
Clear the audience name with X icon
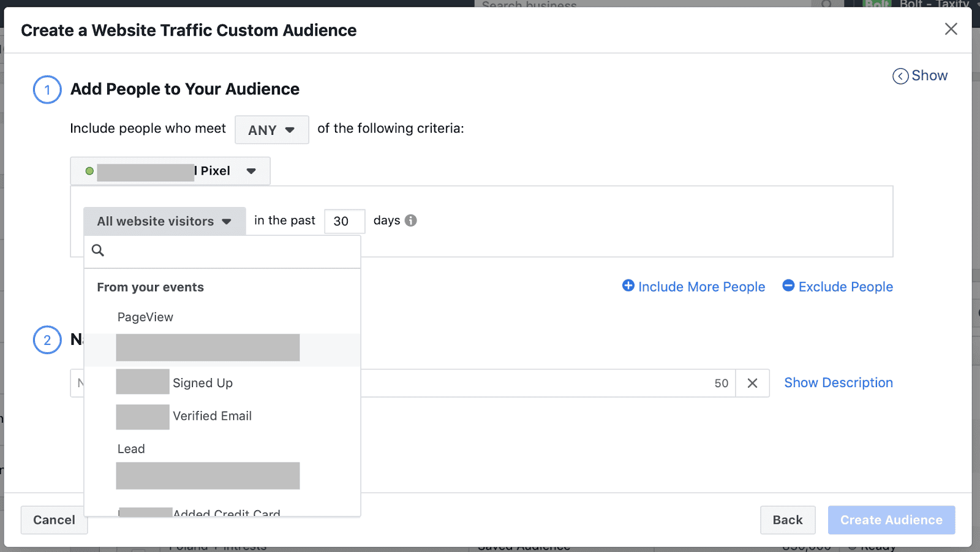point(752,383)
